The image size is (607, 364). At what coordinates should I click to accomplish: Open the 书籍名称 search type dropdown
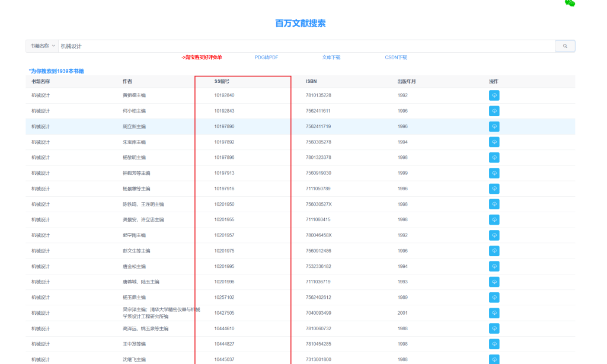click(x=41, y=46)
